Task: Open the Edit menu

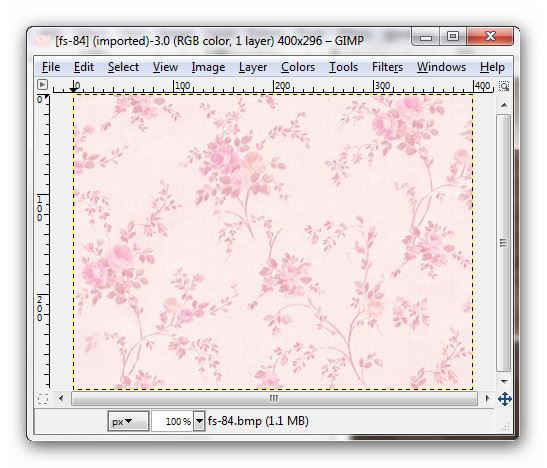Action: click(x=84, y=67)
